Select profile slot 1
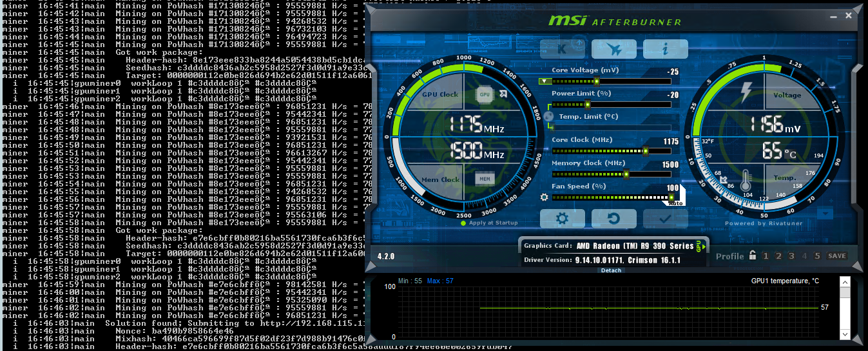 (x=766, y=256)
